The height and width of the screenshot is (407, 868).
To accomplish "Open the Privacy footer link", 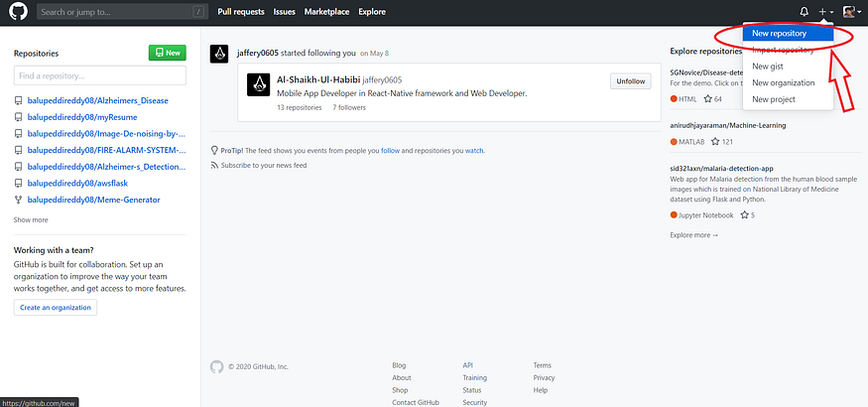I will point(545,378).
